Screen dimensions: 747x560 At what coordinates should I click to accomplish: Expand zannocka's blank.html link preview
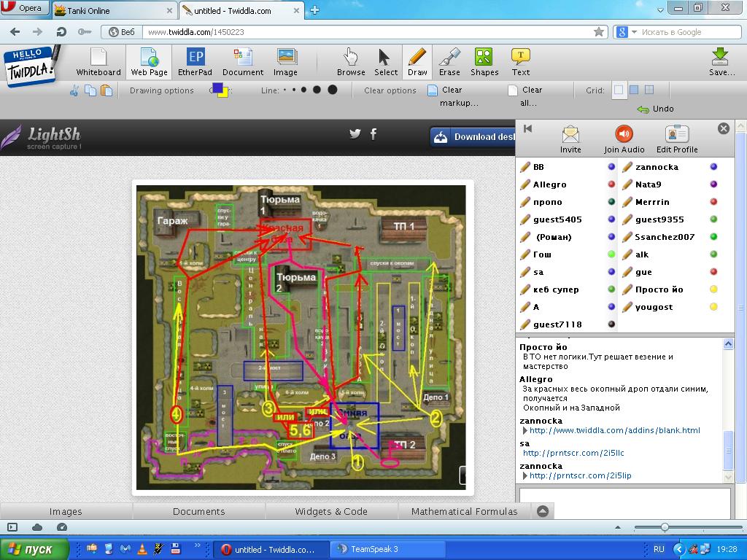pyautogui.click(x=525, y=431)
